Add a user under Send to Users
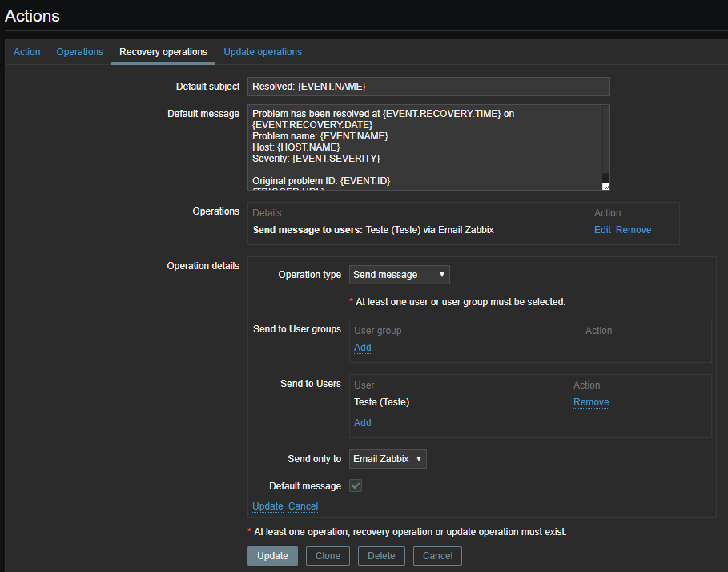The width and height of the screenshot is (728, 572). [363, 423]
